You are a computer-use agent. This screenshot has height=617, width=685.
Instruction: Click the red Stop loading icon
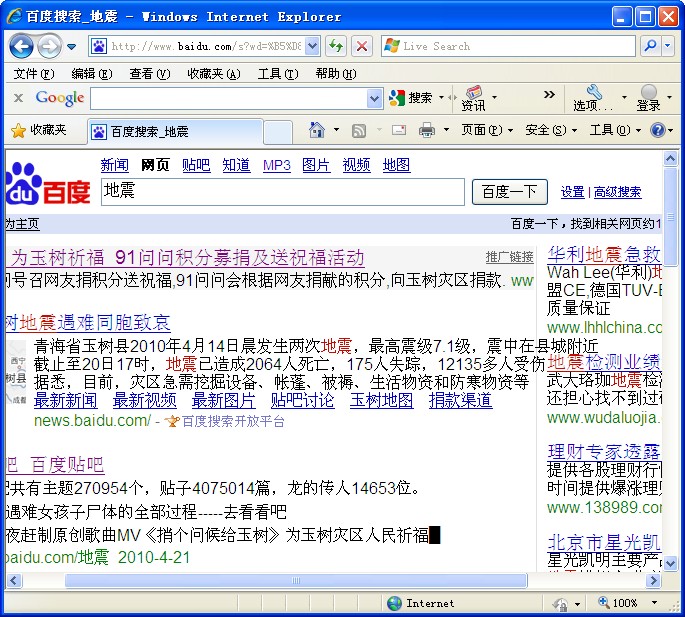pos(362,46)
